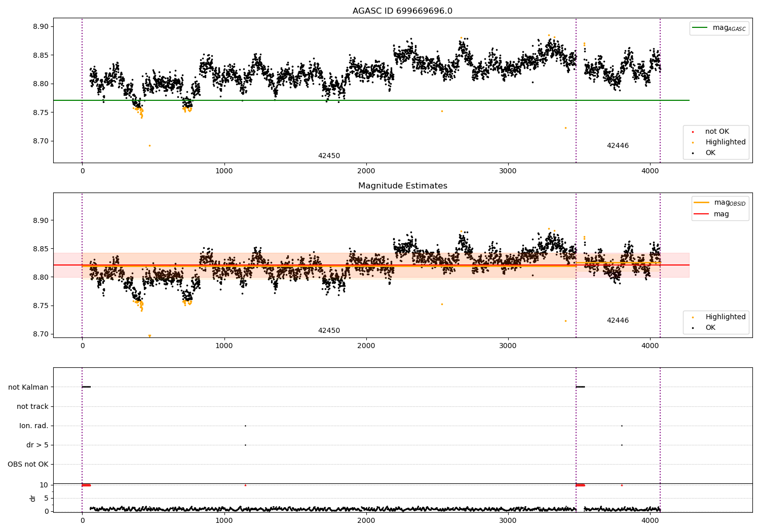
Task: Select the green mag AGASC legend entry
Action: 719,28
